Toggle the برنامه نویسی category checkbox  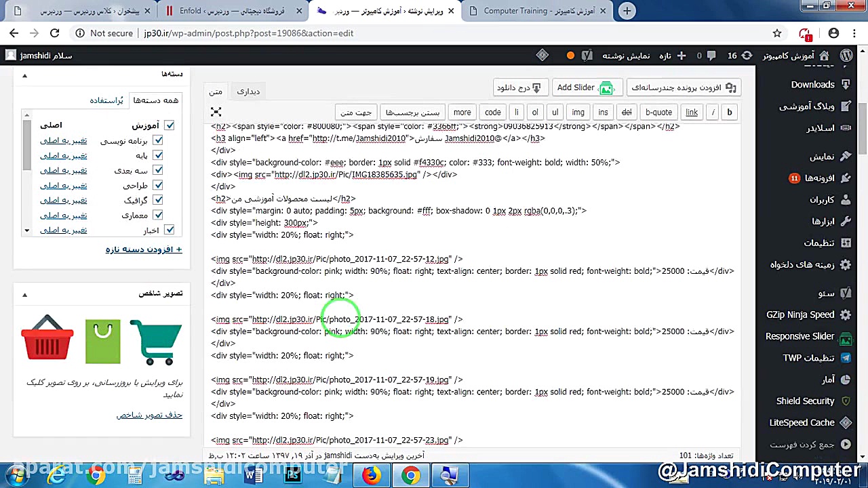[157, 140]
